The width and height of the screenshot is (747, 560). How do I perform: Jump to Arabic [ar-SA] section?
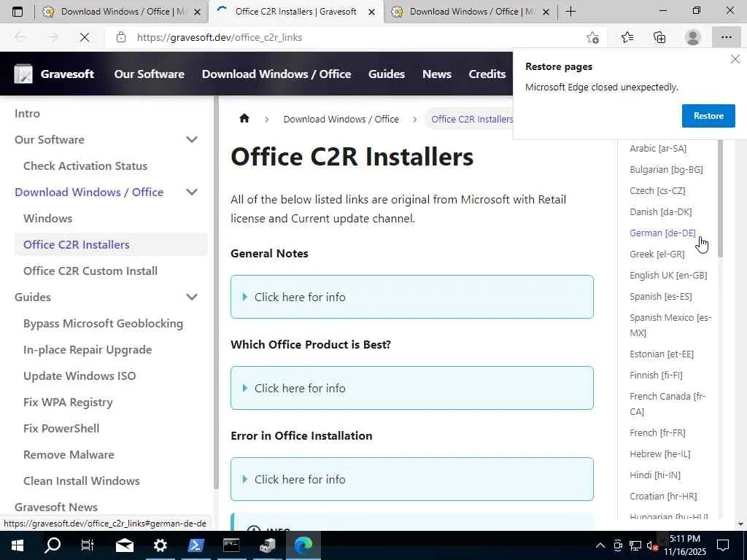658,148
